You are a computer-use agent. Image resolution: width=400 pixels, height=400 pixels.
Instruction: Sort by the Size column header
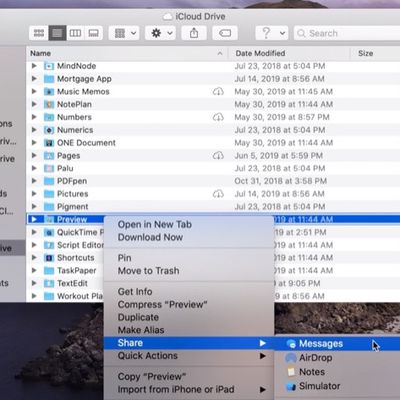coord(375,53)
